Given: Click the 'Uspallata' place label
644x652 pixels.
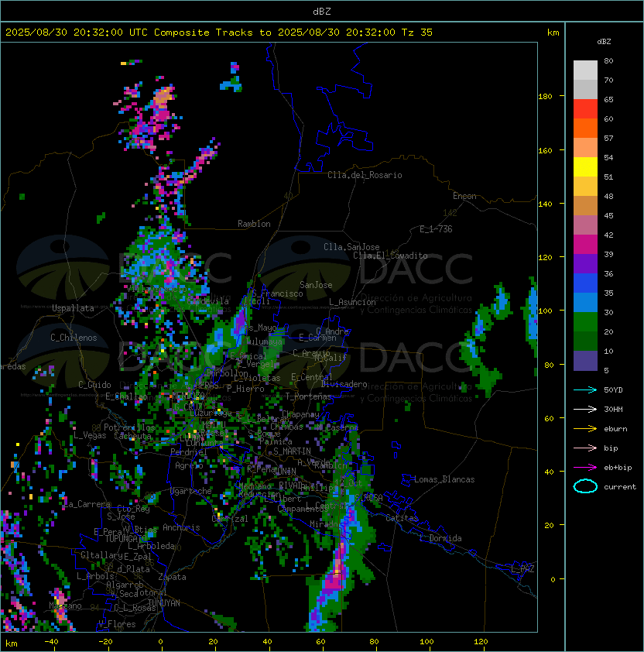Looking at the screenshot, I should (73, 308).
